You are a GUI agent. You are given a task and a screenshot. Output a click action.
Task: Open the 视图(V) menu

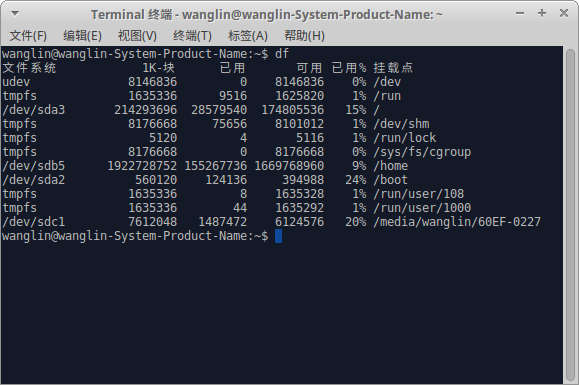[x=137, y=36]
